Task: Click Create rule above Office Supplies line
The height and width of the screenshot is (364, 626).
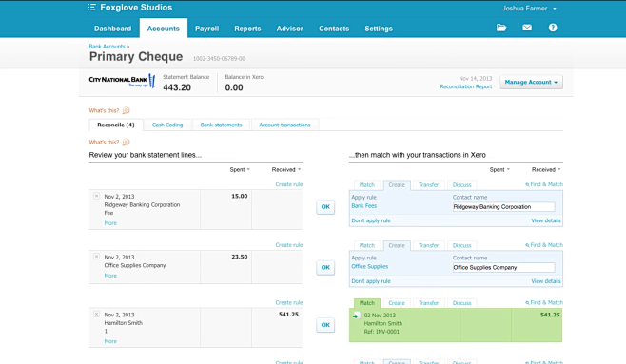Action: coord(289,245)
